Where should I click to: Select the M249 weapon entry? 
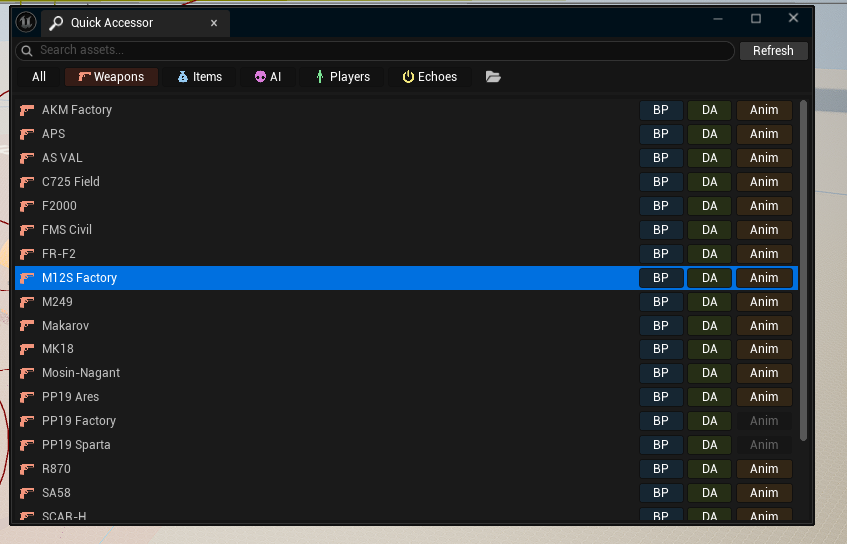coord(57,301)
